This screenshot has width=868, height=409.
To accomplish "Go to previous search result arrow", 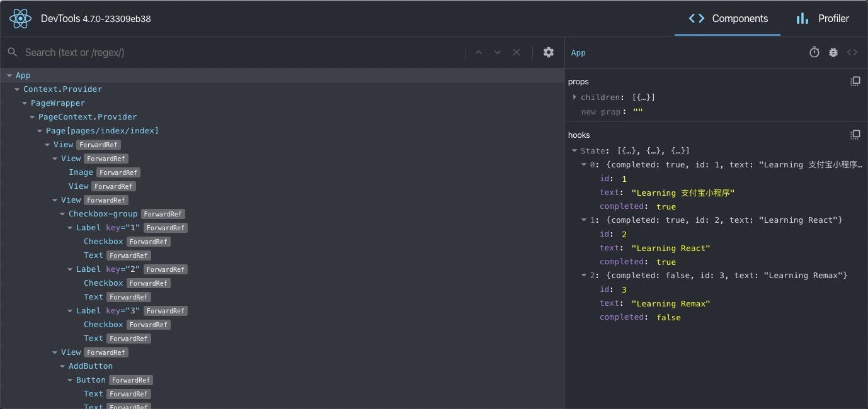I will (x=478, y=52).
